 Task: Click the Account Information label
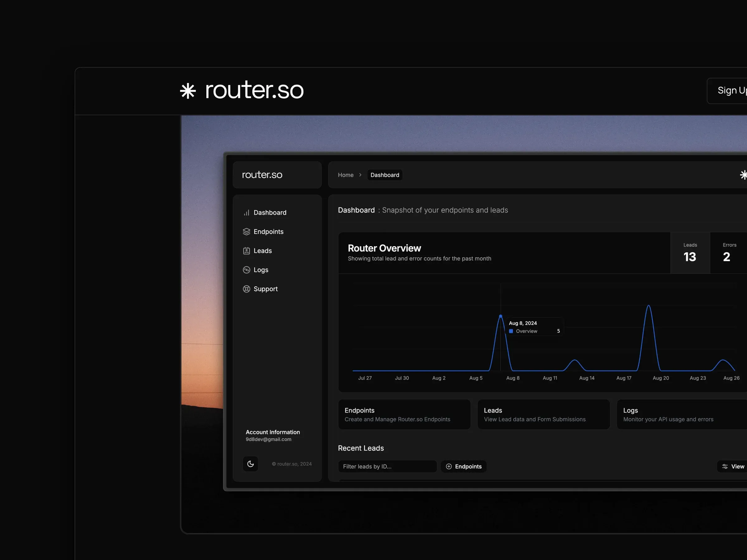273,432
